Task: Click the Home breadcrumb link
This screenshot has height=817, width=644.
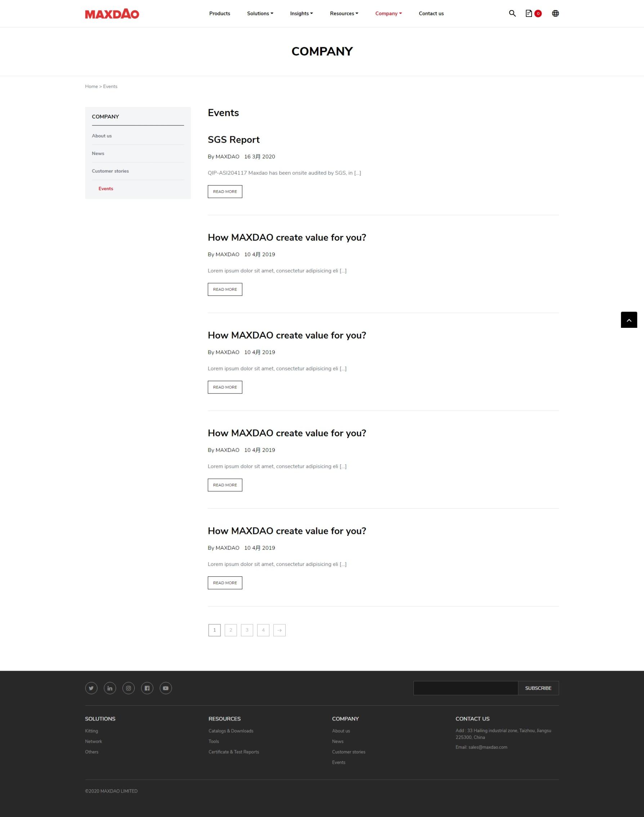Action: coord(91,86)
